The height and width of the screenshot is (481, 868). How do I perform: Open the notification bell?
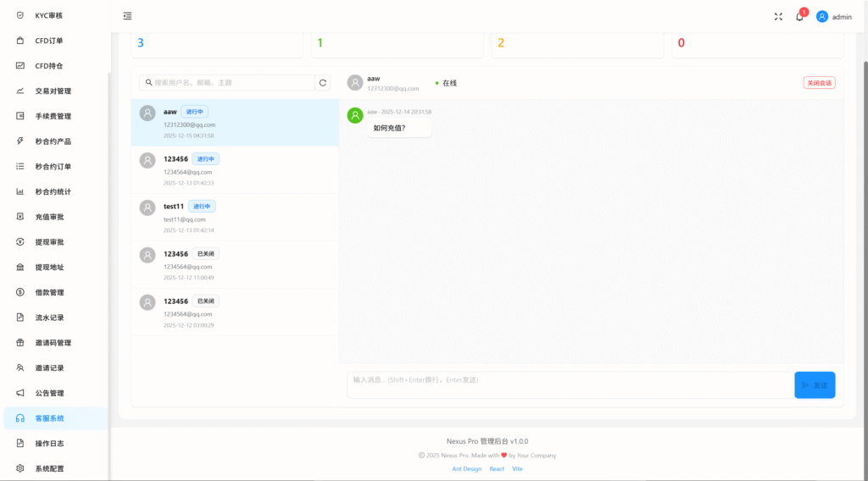tap(799, 16)
